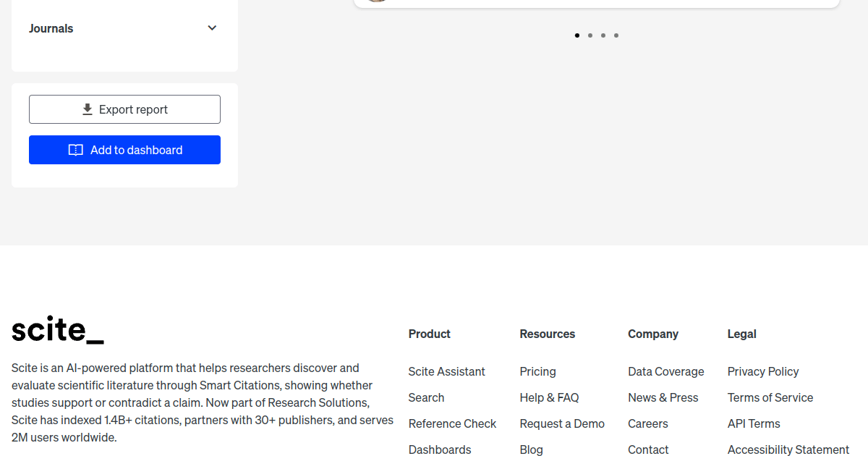The width and height of the screenshot is (868, 456).
Task: Open the Accessibility Statement
Action: coord(788,449)
